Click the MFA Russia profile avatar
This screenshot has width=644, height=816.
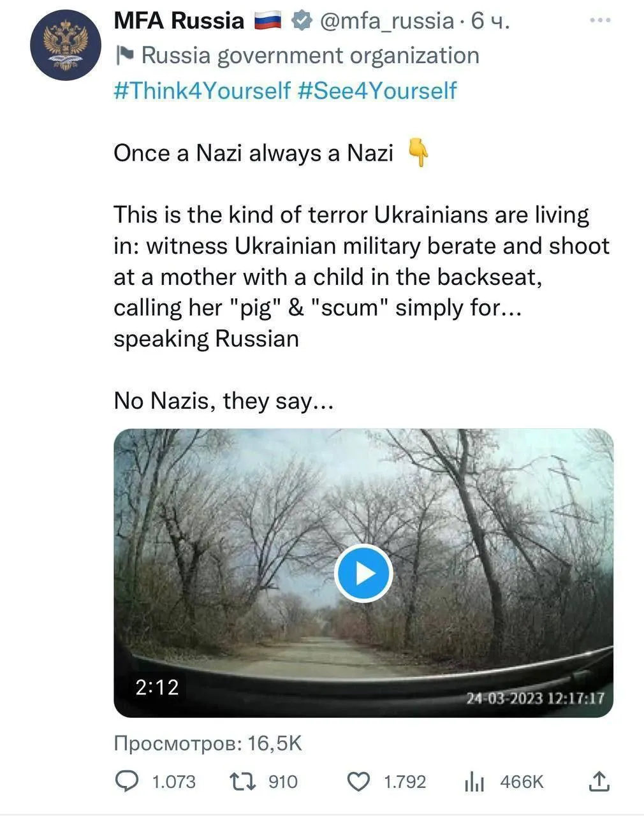(66, 45)
